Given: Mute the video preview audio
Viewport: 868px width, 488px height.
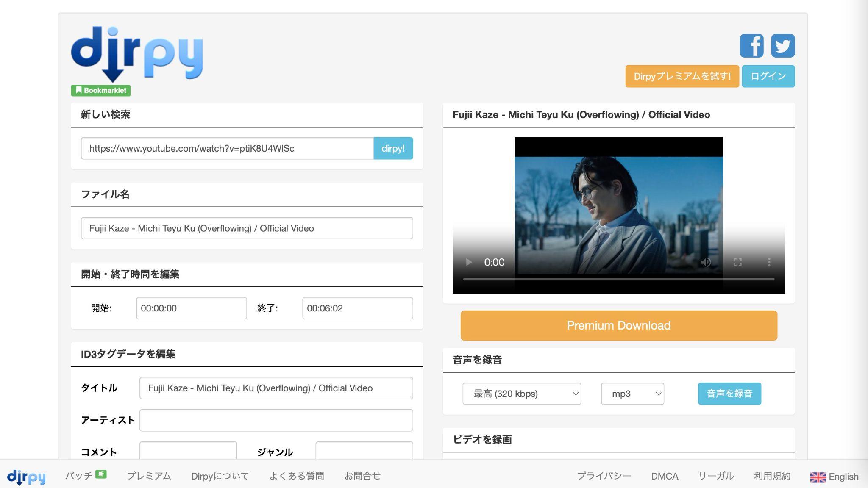Looking at the screenshot, I should point(706,262).
